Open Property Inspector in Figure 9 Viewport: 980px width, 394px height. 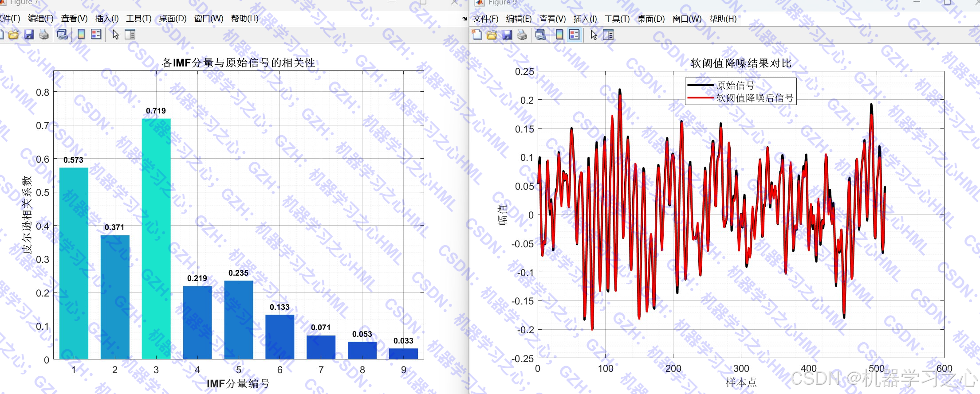(x=608, y=35)
